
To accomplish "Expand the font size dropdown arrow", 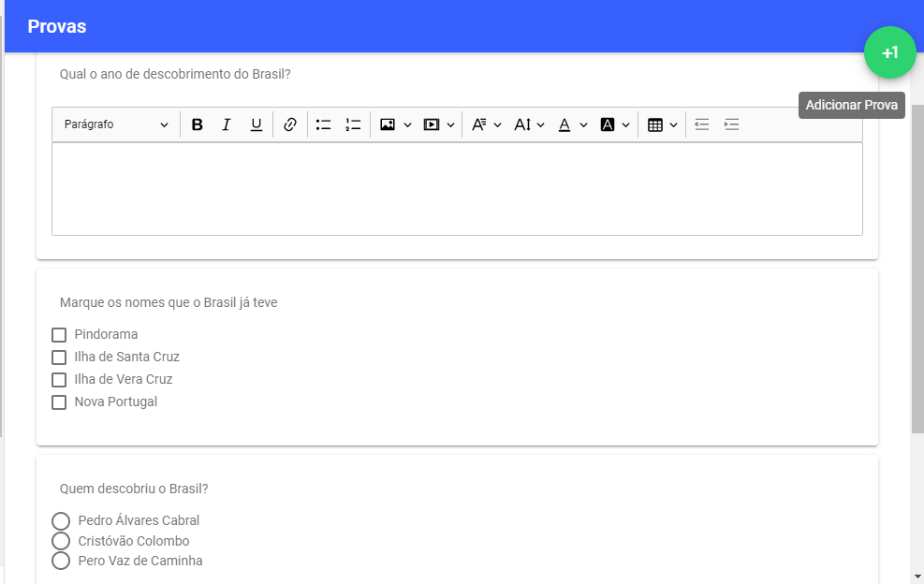I will point(540,124).
